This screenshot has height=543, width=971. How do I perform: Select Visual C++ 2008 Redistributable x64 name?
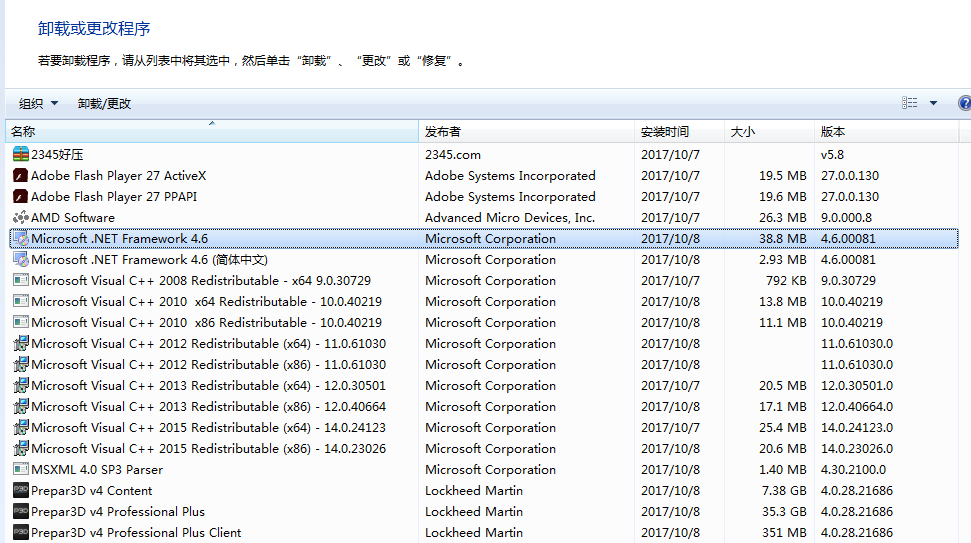[x=201, y=281]
